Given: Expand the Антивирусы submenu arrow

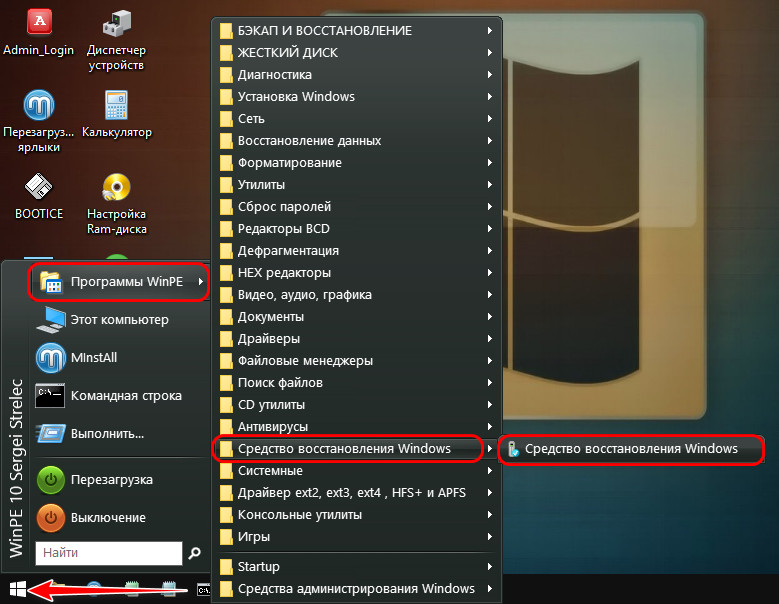Looking at the screenshot, I should click(490, 427).
